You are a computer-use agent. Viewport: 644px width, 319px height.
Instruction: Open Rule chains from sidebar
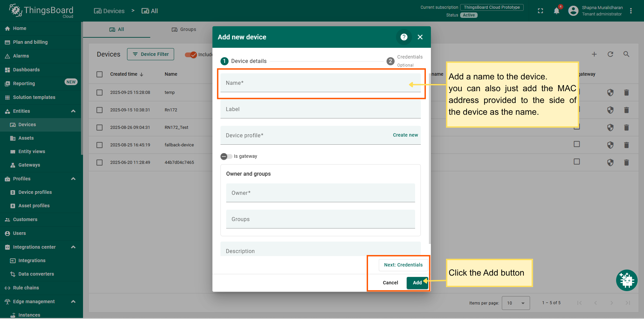(26, 288)
